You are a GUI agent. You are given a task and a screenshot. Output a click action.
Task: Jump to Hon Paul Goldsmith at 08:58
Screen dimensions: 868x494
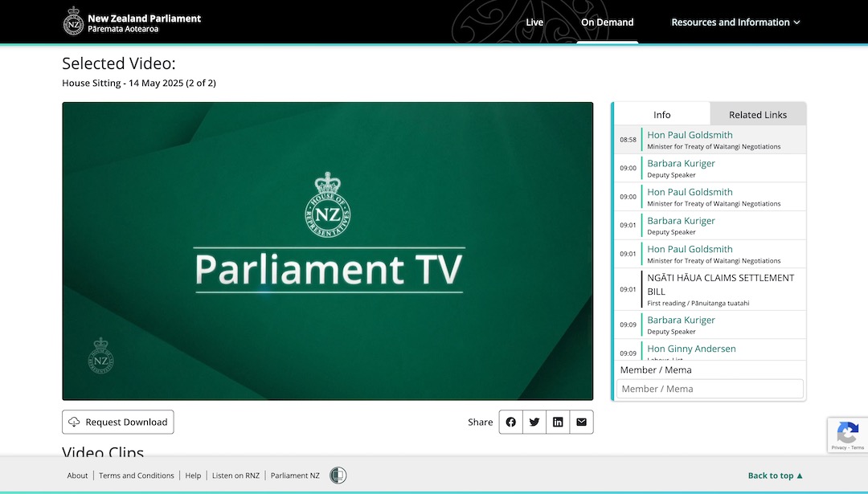[710, 140]
